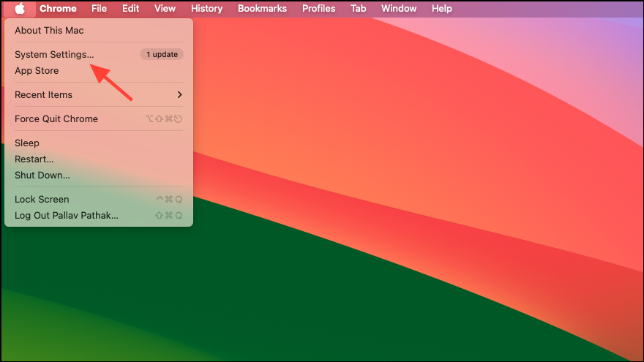Open the History menu
644x362 pixels.
[x=206, y=8]
